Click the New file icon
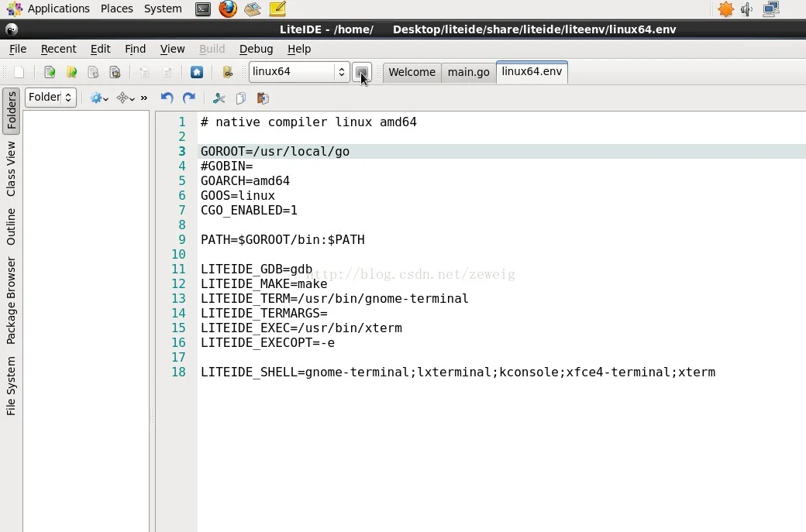The width and height of the screenshot is (806, 532). (x=19, y=72)
